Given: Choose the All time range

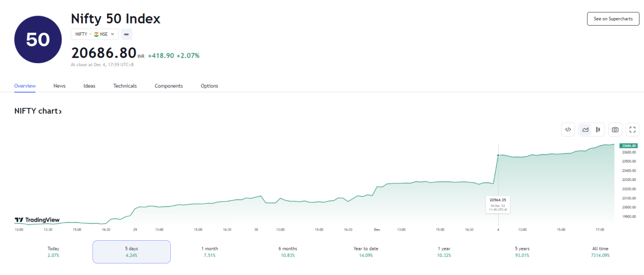Looking at the screenshot, I should [x=600, y=252].
